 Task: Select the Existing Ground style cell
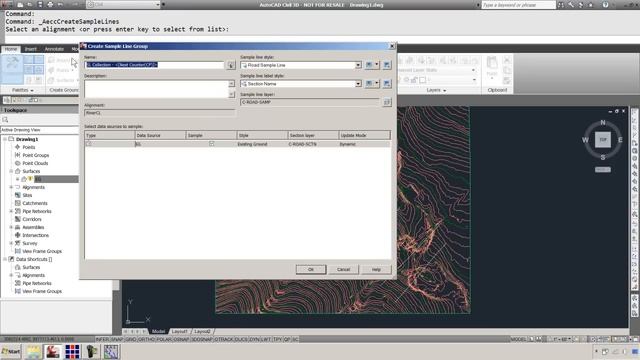(262, 144)
